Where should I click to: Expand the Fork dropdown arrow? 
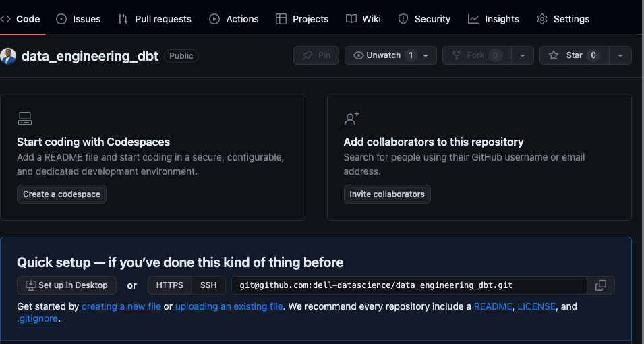523,55
